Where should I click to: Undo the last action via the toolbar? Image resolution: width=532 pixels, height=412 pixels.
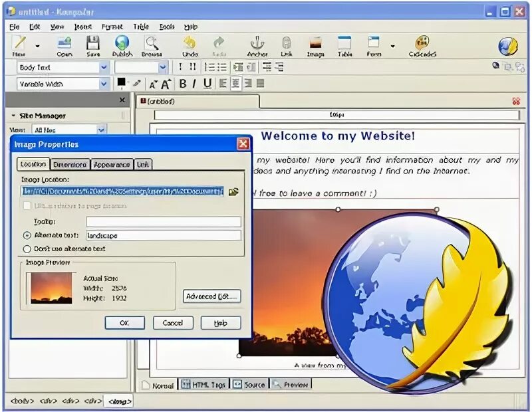point(190,45)
